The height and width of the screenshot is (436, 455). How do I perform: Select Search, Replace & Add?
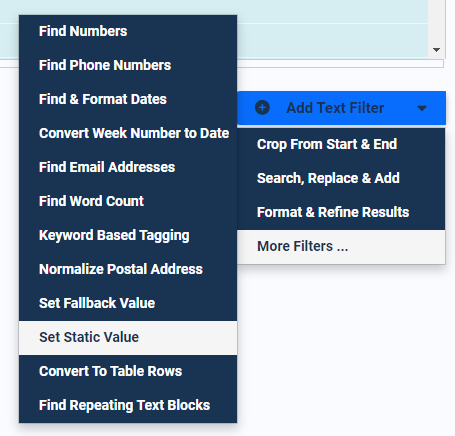(x=341, y=178)
